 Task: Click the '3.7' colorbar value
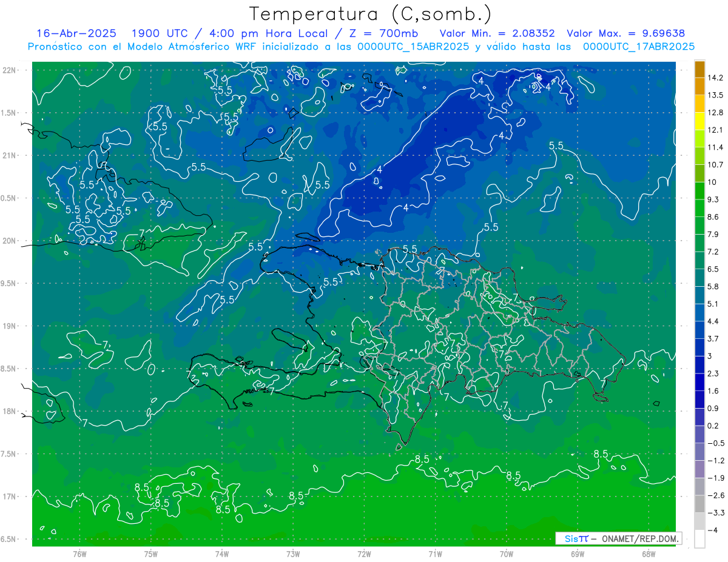pos(714,338)
